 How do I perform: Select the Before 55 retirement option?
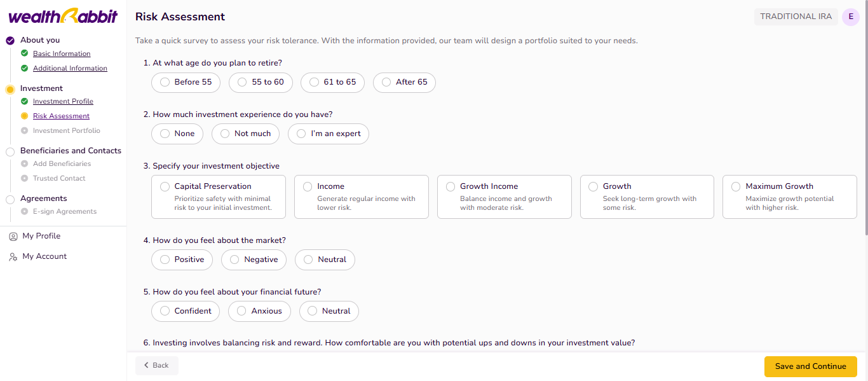pyautogui.click(x=186, y=82)
